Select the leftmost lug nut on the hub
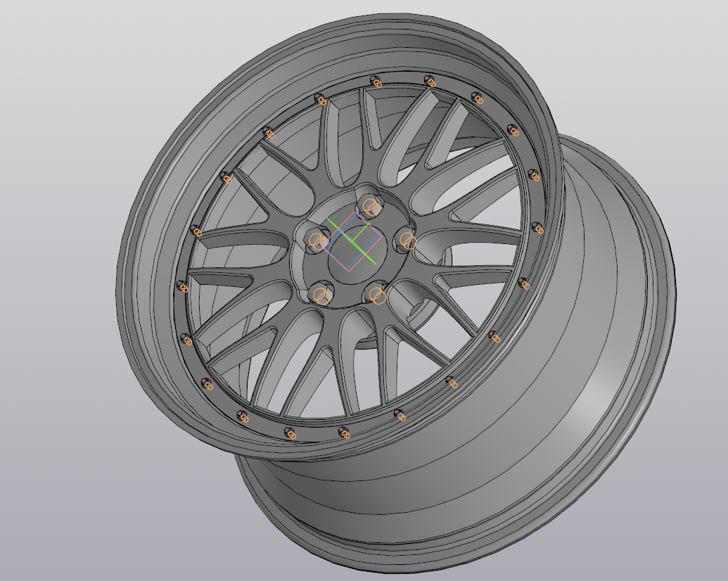Screen dimensions: 728x581 (x=317, y=241)
